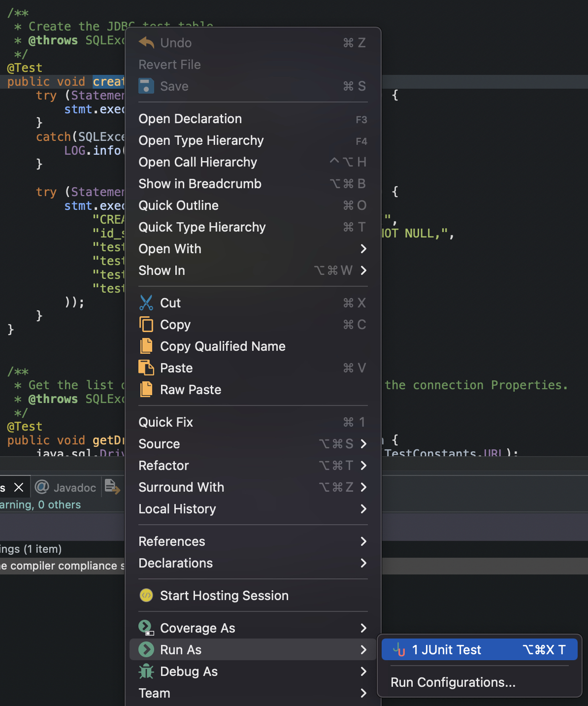Expand the Coverage As submenu arrow

(363, 628)
